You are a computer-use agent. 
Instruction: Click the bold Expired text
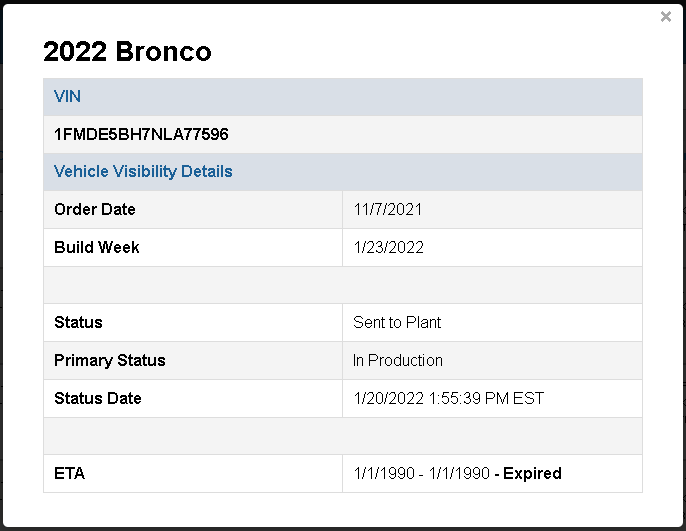tap(532, 474)
